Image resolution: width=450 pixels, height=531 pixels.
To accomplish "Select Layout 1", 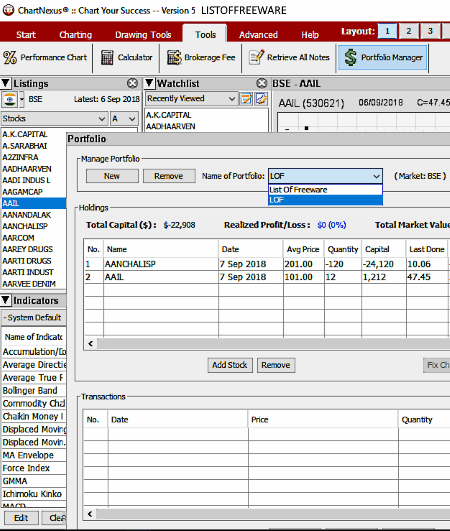I will [387, 31].
